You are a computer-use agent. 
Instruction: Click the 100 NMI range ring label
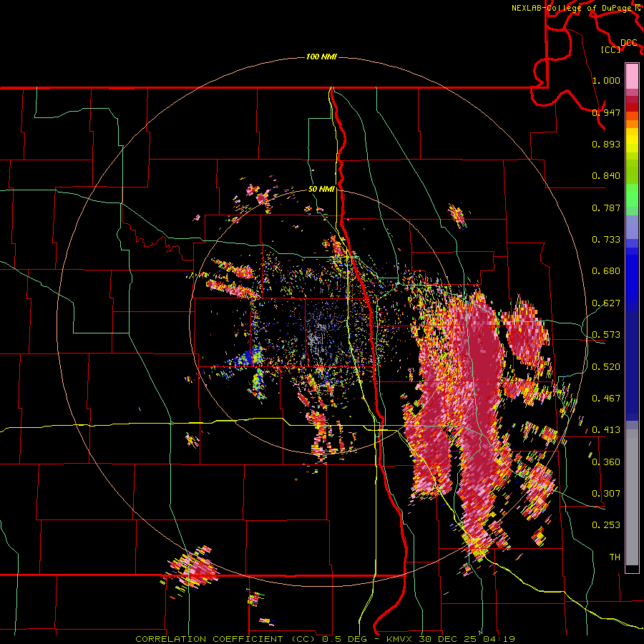(x=321, y=57)
